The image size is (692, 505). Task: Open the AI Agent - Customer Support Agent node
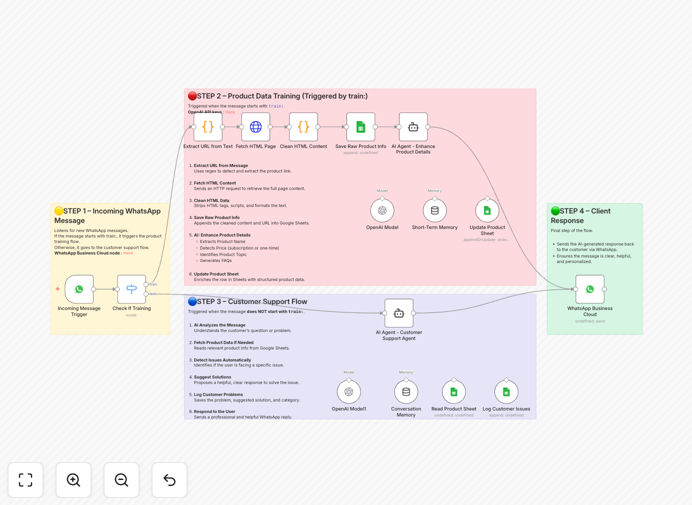click(399, 313)
